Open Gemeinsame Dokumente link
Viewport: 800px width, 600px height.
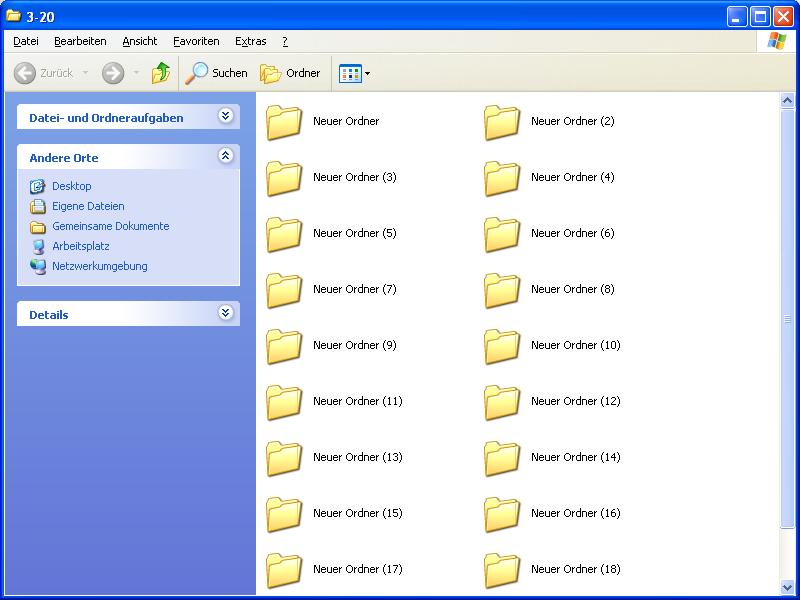(110, 226)
